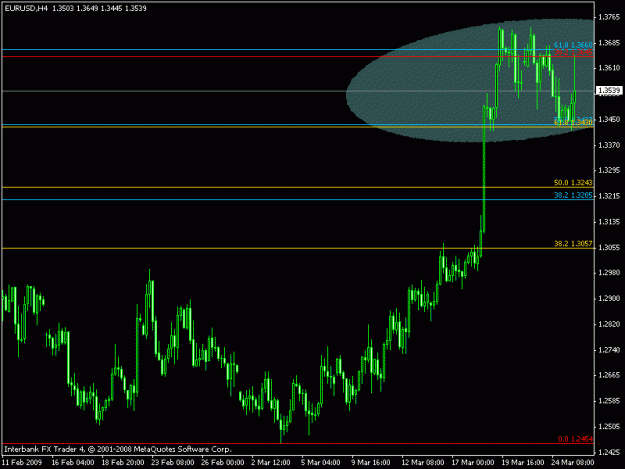The image size is (625, 469).
Task: Click the red 0.0 1.2454 Fibonacci label
Action: tap(575, 439)
